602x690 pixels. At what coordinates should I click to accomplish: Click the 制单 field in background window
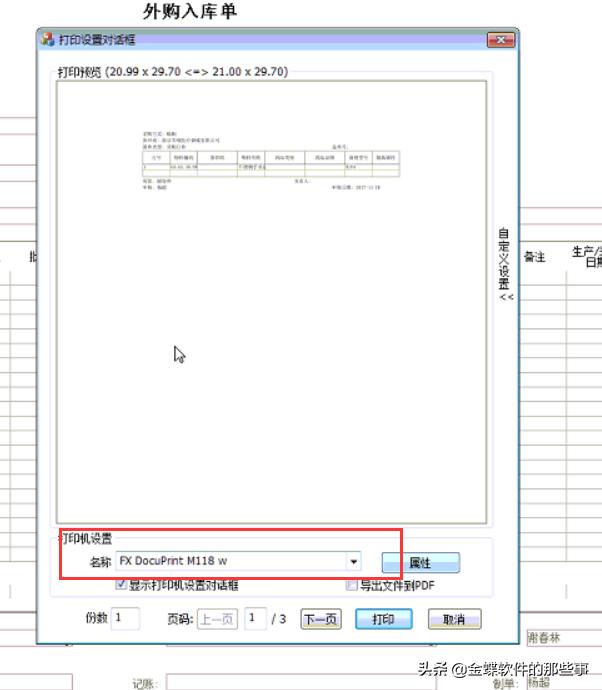[564, 683]
